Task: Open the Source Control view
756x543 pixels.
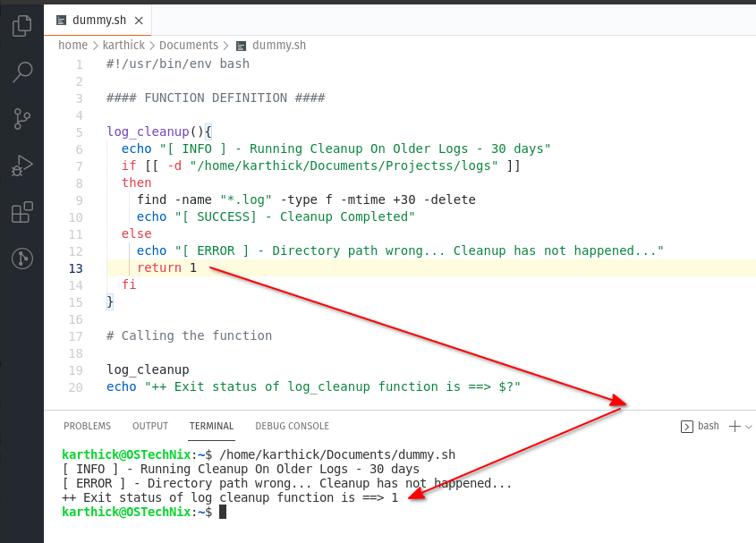Action: click(21, 119)
